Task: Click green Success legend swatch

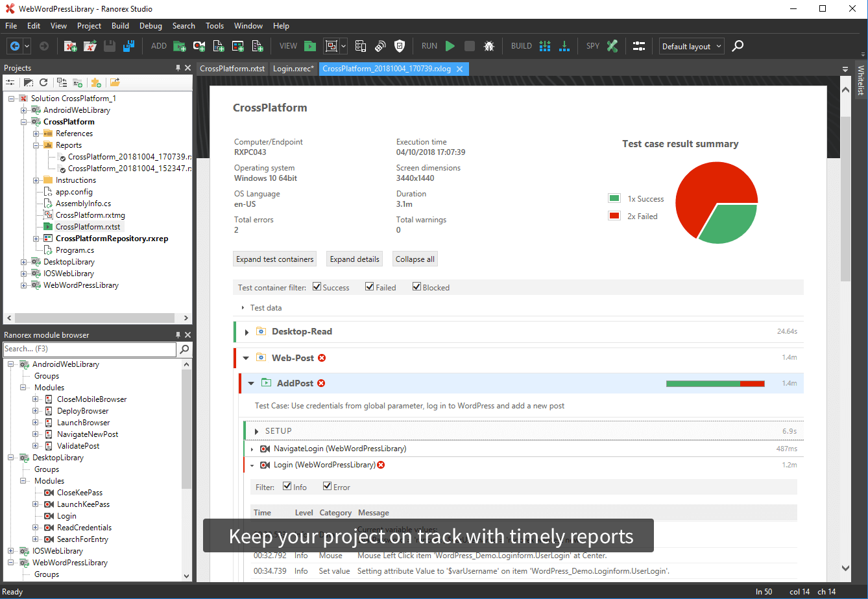Action: pos(614,198)
